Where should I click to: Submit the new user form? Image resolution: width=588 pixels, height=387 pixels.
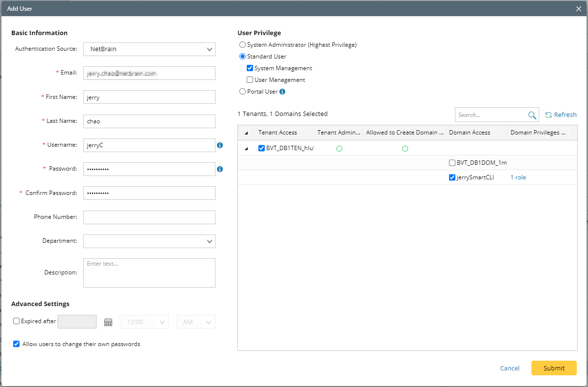(x=554, y=368)
